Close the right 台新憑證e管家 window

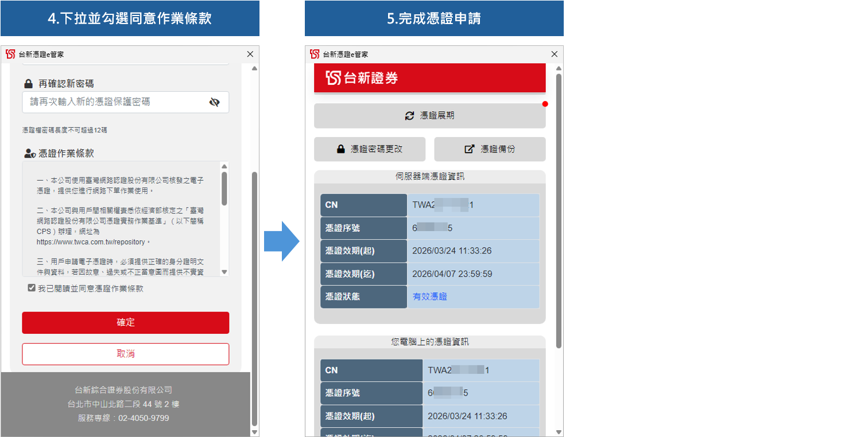coord(554,54)
